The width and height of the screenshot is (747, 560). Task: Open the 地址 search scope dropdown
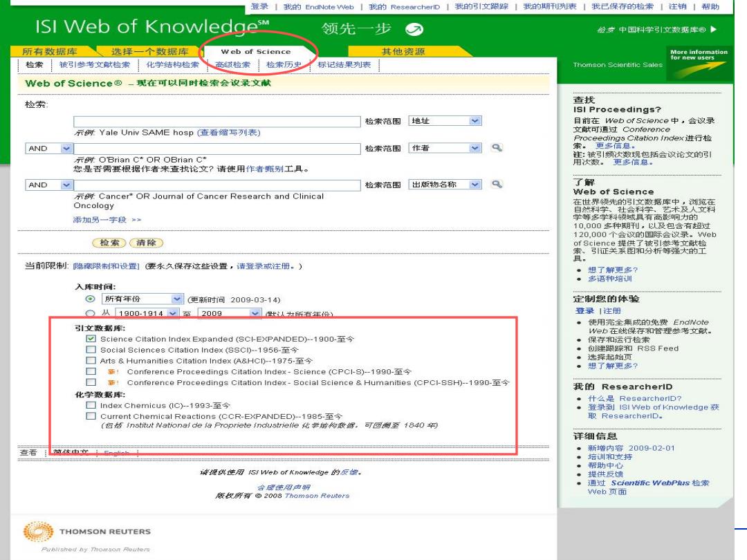tap(445, 121)
